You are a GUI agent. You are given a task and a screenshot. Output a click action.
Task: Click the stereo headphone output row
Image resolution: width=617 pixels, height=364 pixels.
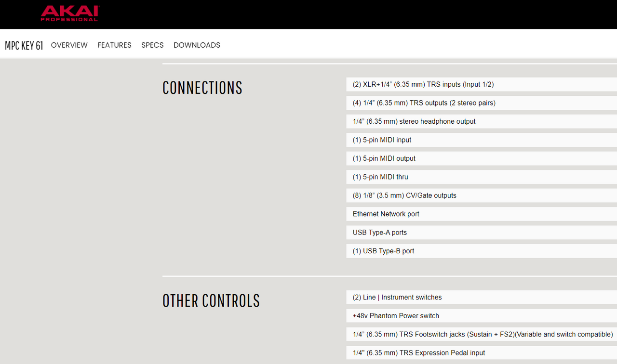pyautogui.click(x=482, y=121)
